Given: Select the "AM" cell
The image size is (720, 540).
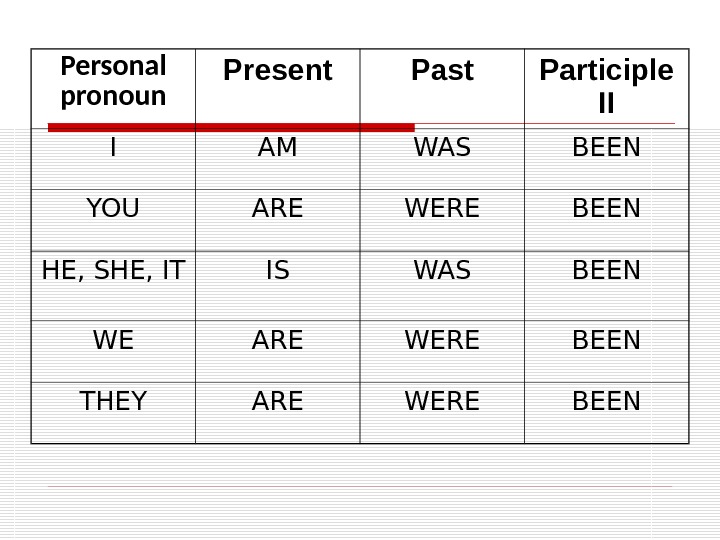Looking at the screenshot, I should coord(277,149).
